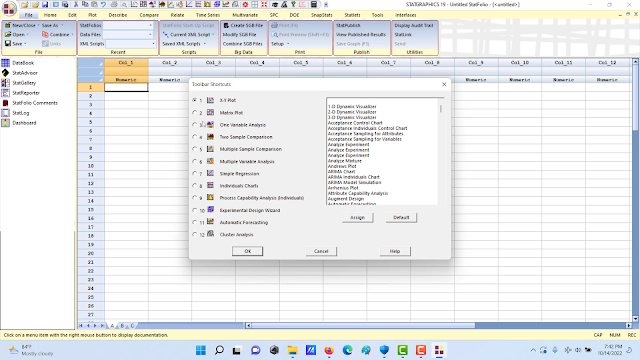Select shortcut 6 Multiple Variable Analysis radio button

pos(195,161)
